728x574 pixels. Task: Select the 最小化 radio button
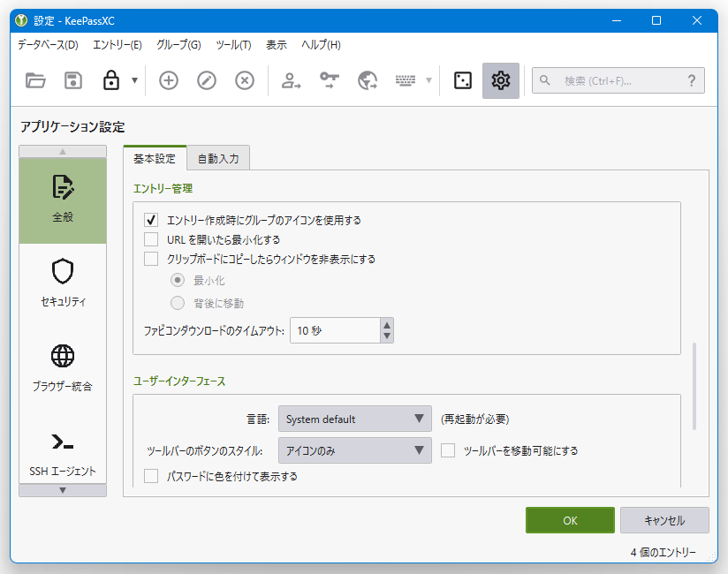click(178, 280)
